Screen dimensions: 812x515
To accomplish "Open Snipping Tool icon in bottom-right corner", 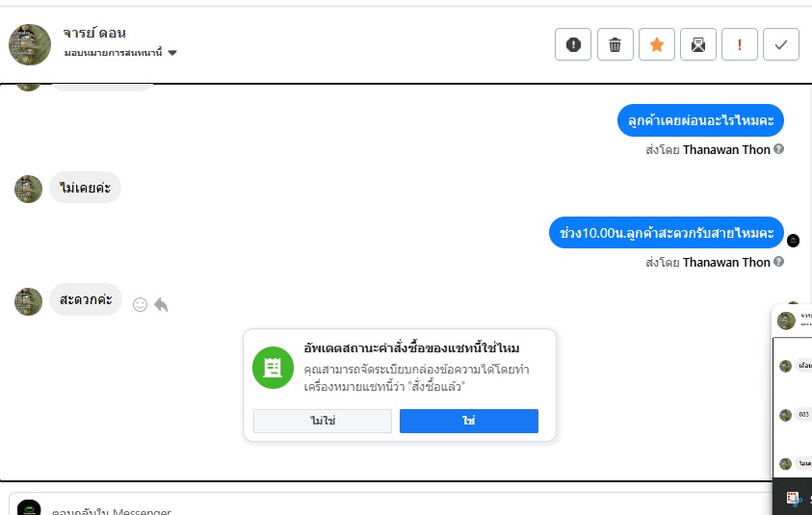I will coord(794,499).
